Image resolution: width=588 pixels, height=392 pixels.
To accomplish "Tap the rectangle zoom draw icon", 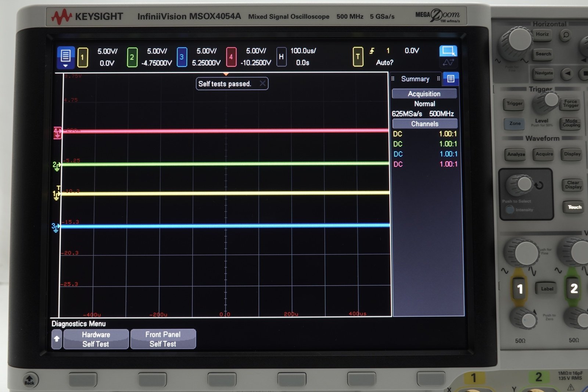I will tap(448, 51).
